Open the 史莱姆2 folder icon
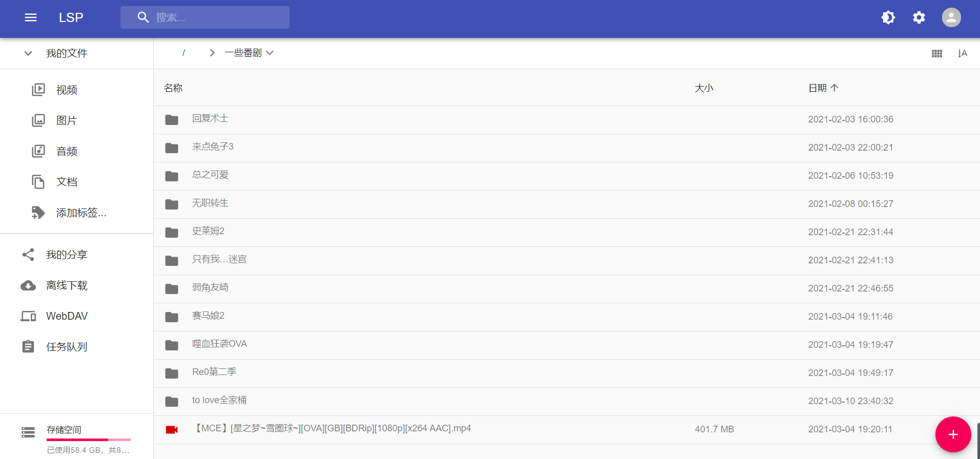The height and width of the screenshot is (459, 980). point(172,233)
